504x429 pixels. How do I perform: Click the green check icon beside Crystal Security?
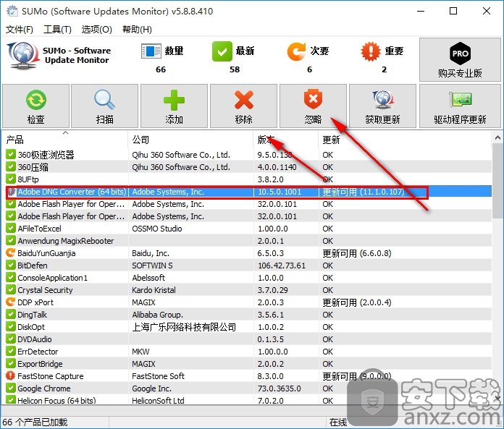click(x=11, y=289)
